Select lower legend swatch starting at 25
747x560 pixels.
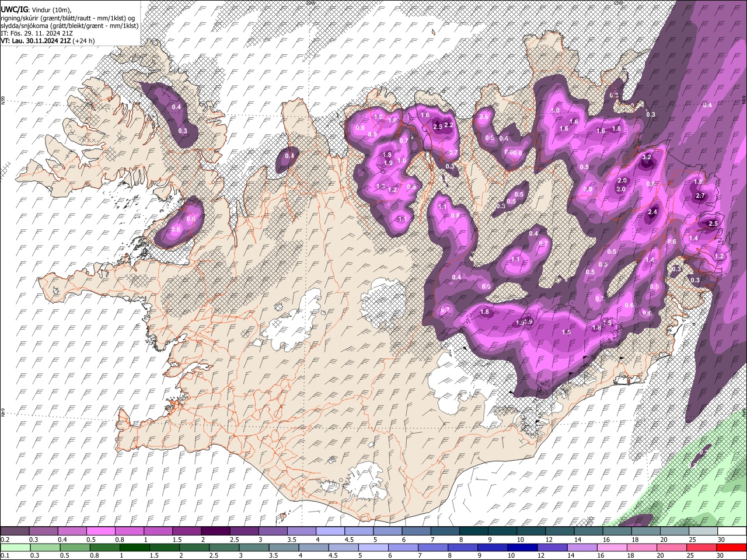700,547
